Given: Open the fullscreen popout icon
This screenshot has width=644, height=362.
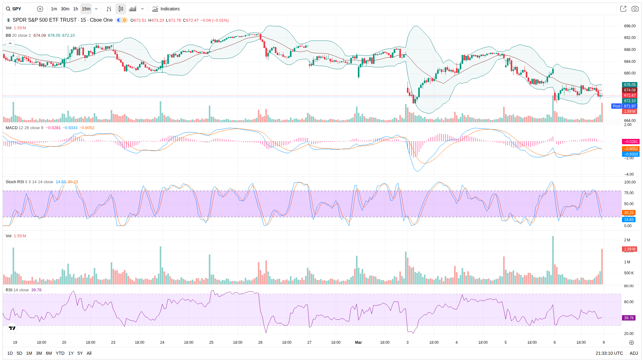Looking at the screenshot, I should click(x=623, y=9).
